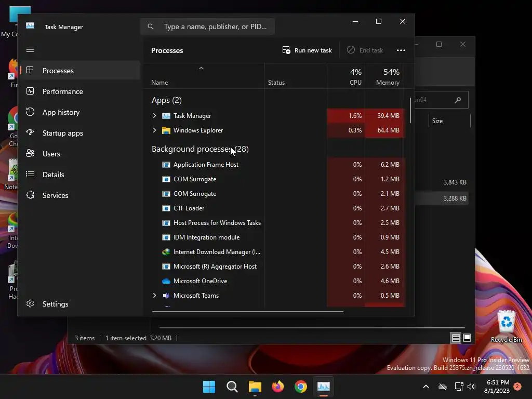Click the volume speaker tray icon
The image size is (532, 399).
471,387
